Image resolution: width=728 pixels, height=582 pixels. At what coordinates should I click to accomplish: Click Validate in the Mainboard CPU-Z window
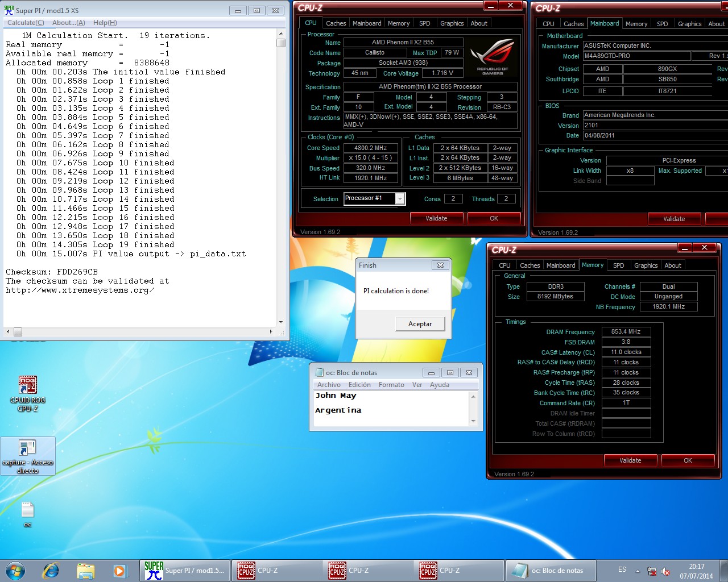tap(674, 219)
